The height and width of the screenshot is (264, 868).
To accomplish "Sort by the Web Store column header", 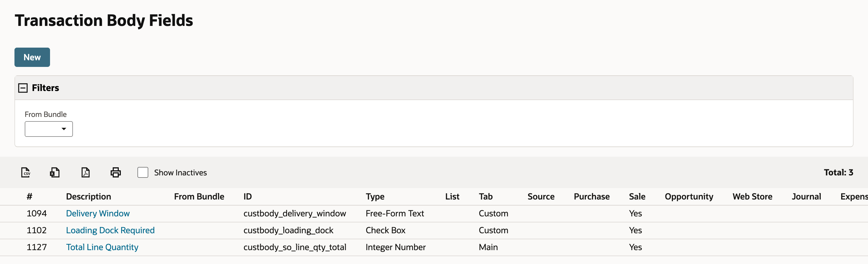I will click(x=753, y=197).
